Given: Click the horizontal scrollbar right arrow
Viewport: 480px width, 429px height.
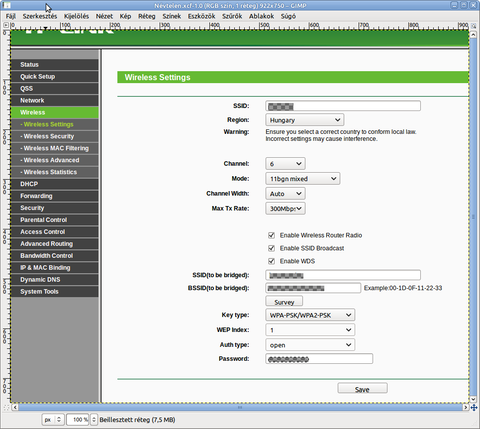Looking at the screenshot, I should (x=466, y=407).
